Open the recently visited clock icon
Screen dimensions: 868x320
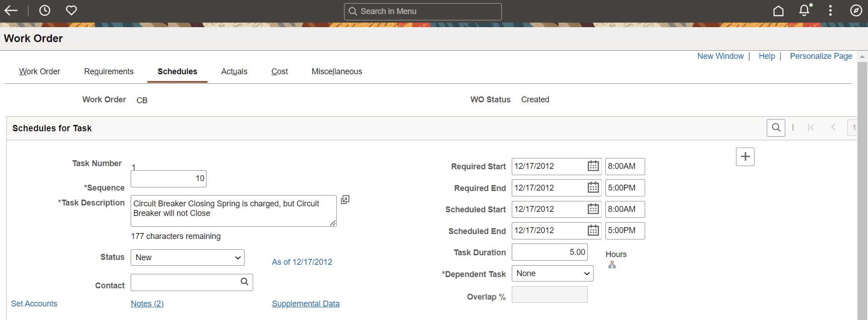tap(45, 10)
